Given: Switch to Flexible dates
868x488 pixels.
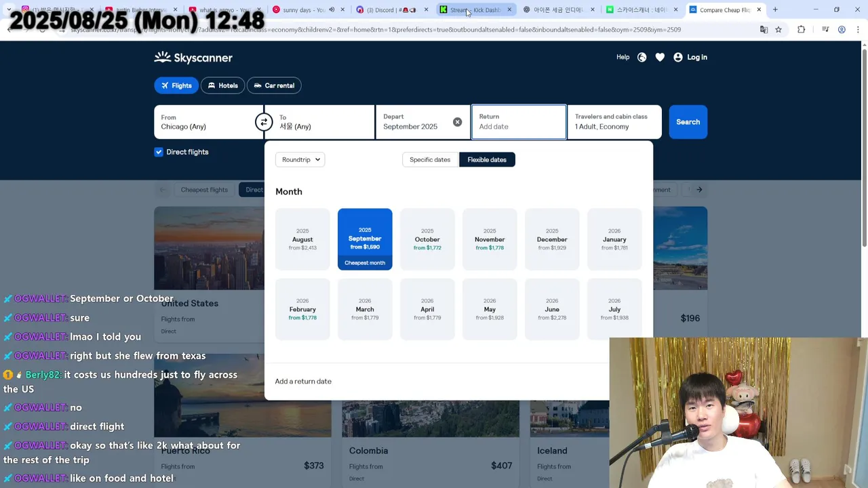Looking at the screenshot, I should tap(487, 159).
